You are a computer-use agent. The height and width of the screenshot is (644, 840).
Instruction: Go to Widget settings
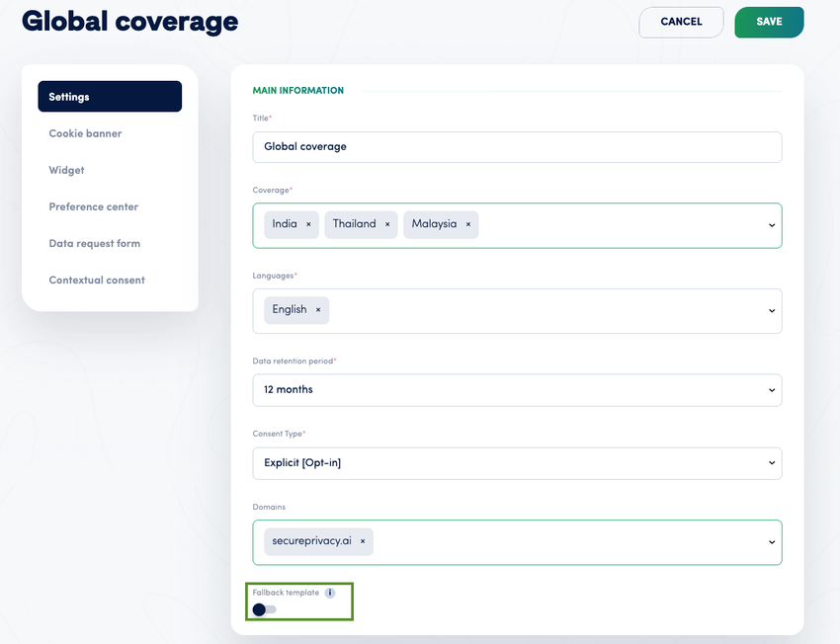coord(67,170)
